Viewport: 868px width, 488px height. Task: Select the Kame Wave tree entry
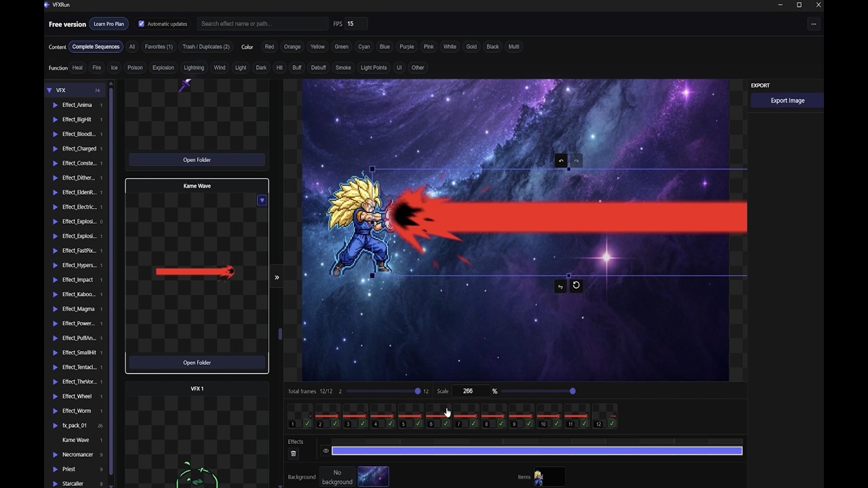[75, 440]
